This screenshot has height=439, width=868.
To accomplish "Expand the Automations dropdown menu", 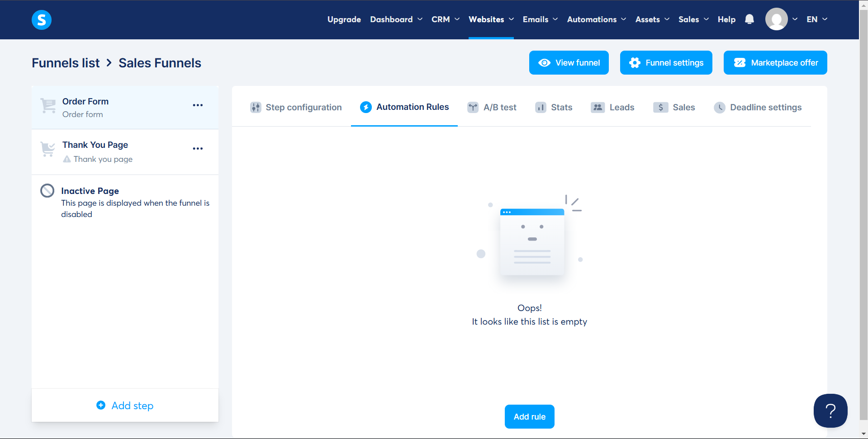I will (x=596, y=19).
